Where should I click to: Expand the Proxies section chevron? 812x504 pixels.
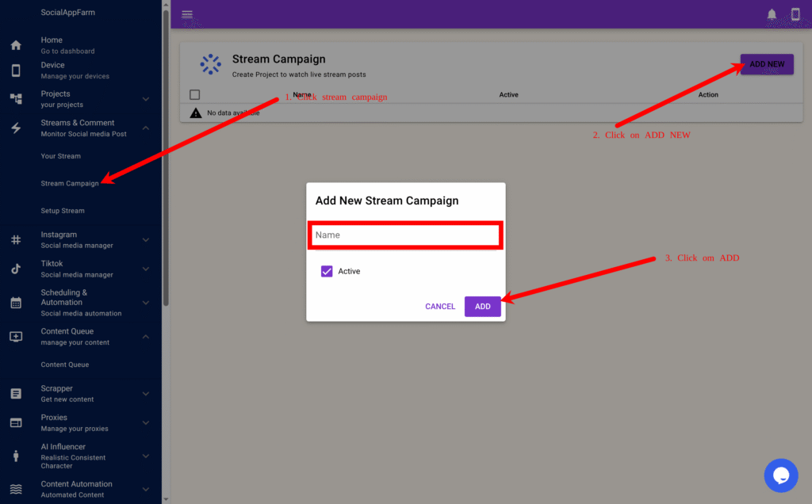click(146, 422)
